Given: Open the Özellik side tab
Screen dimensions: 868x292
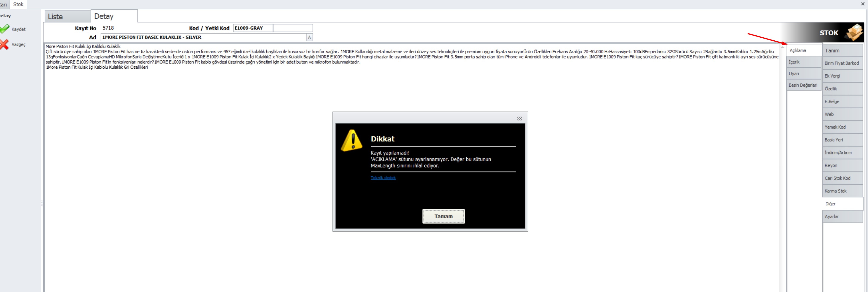Looking at the screenshot, I should [842, 89].
